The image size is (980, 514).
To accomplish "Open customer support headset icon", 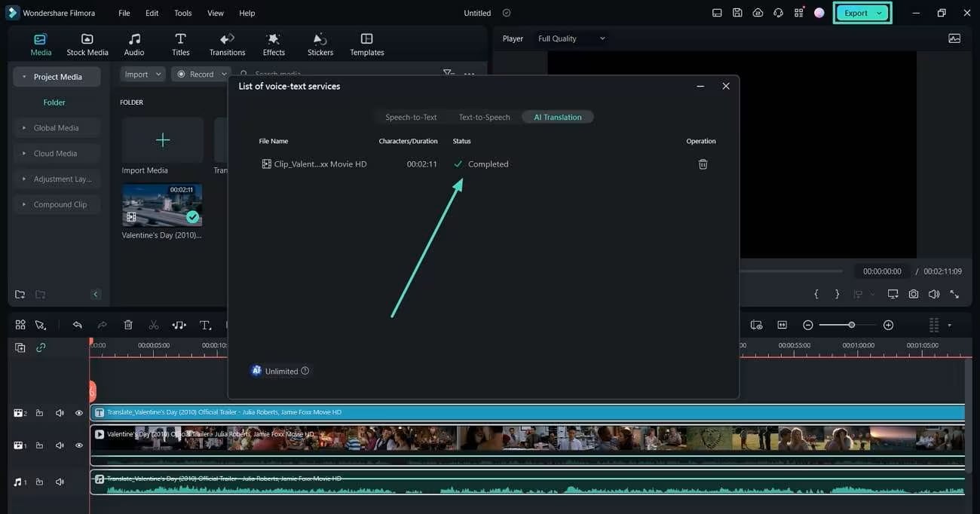I will point(778,13).
